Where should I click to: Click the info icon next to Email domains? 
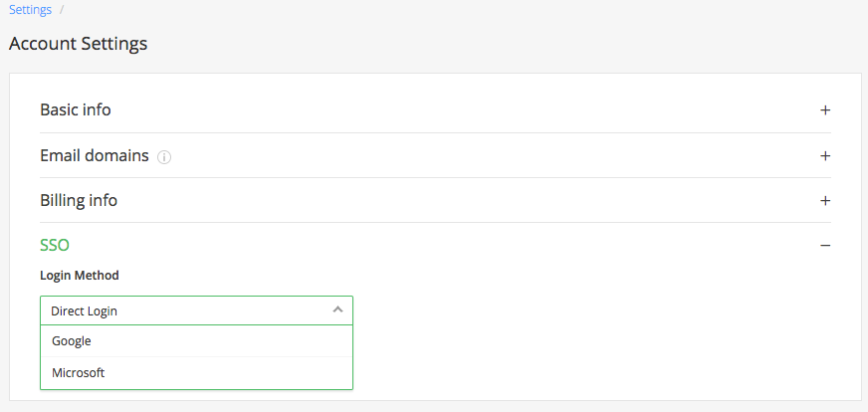[x=164, y=157]
